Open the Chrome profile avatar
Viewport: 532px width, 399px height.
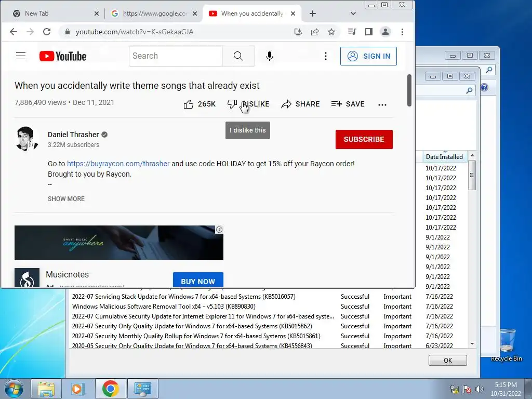(x=385, y=32)
